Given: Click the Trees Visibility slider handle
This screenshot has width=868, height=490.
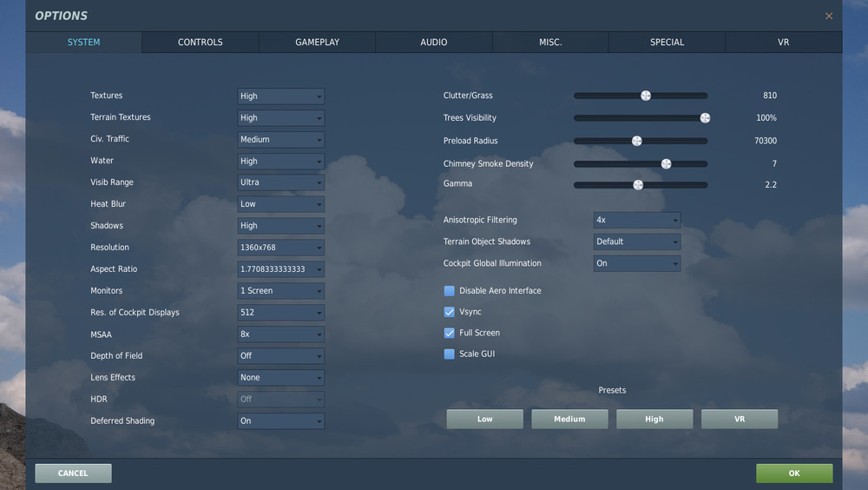Looking at the screenshot, I should (705, 117).
